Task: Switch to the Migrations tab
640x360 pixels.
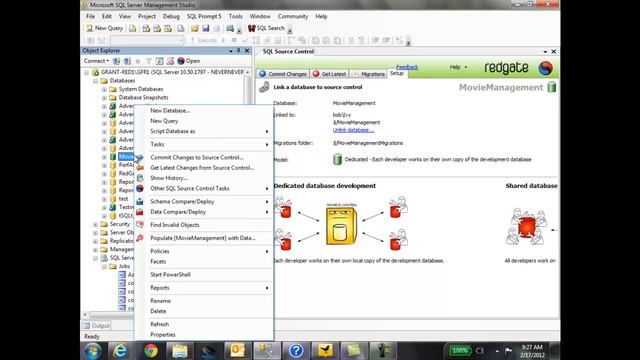Action: (x=368, y=74)
